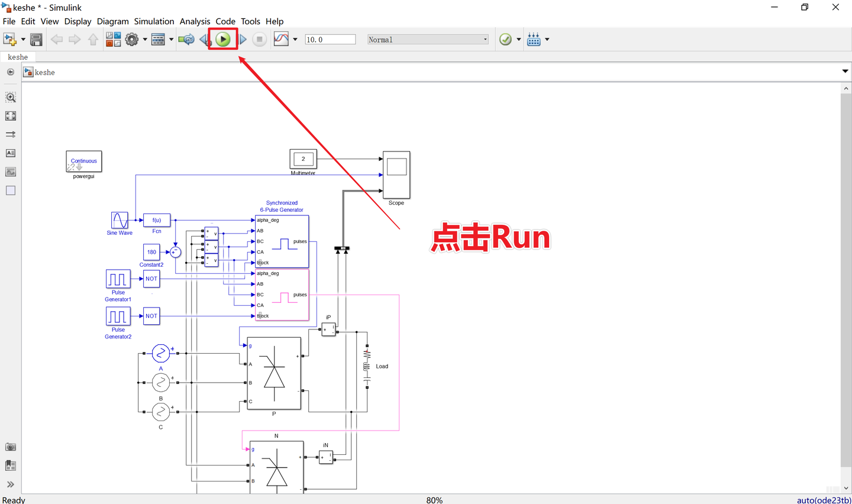The height and width of the screenshot is (504, 852).
Task: Select the zoom tool in left palette
Action: [x=10, y=97]
